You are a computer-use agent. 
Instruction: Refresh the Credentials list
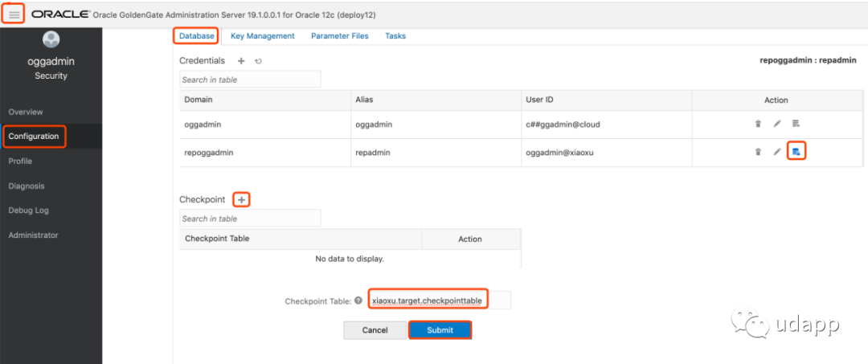pyautogui.click(x=258, y=61)
